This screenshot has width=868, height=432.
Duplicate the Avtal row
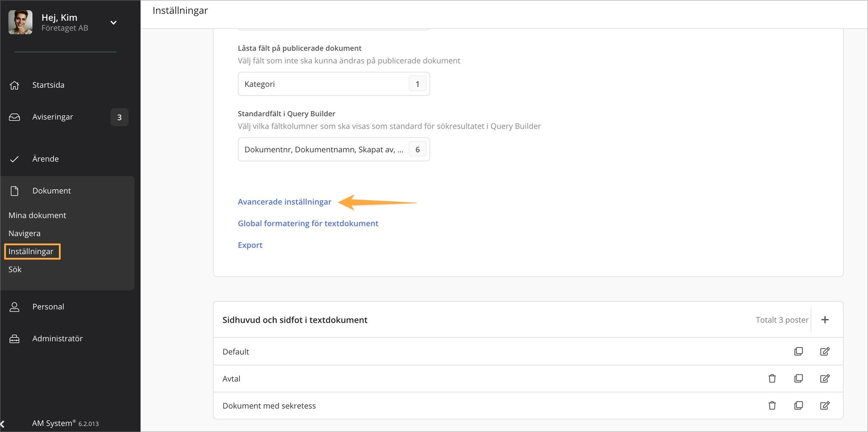798,378
